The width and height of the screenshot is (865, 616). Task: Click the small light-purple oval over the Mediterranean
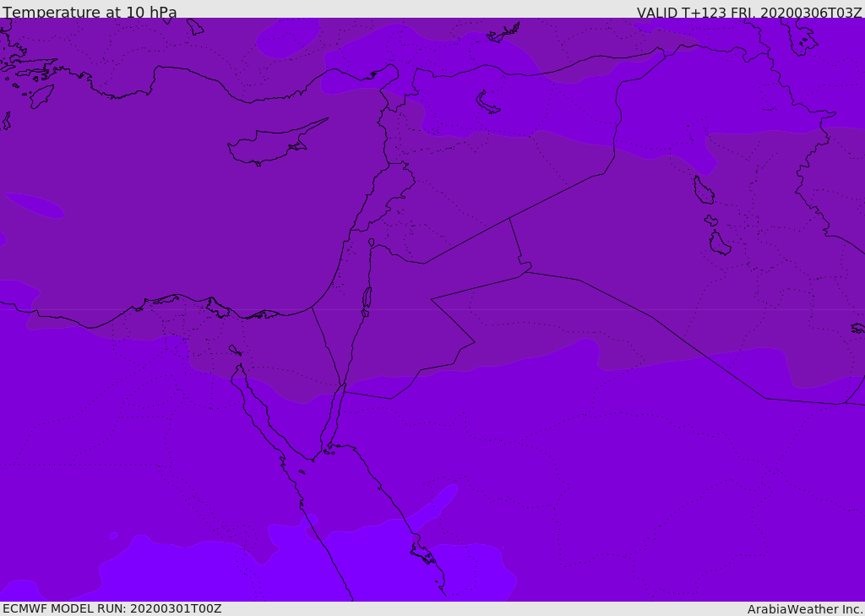[x=35, y=205]
